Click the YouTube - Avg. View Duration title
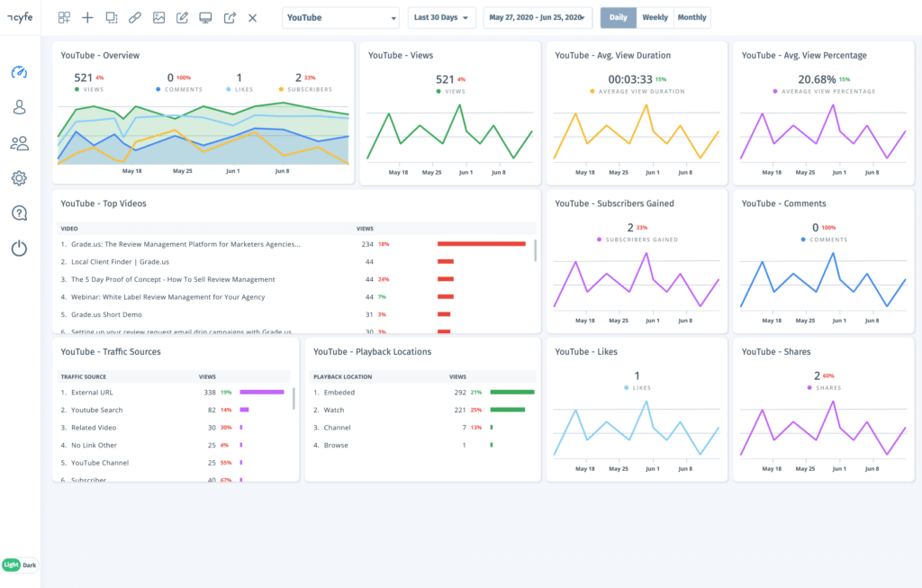922x588 pixels. 612,55
